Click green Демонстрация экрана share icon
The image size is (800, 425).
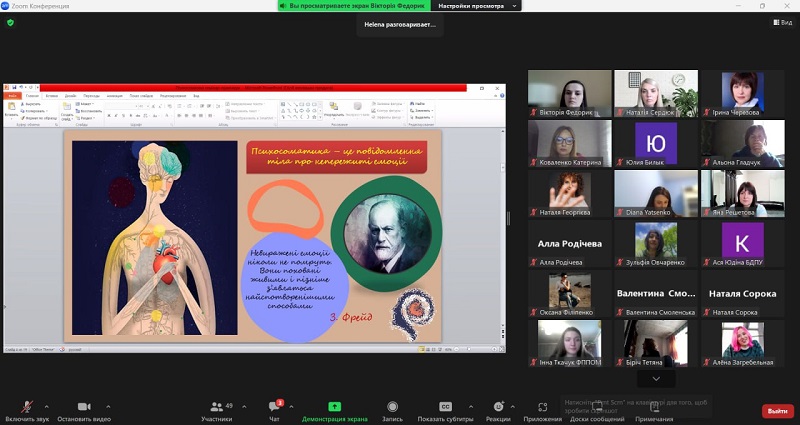[x=334, y=406]
